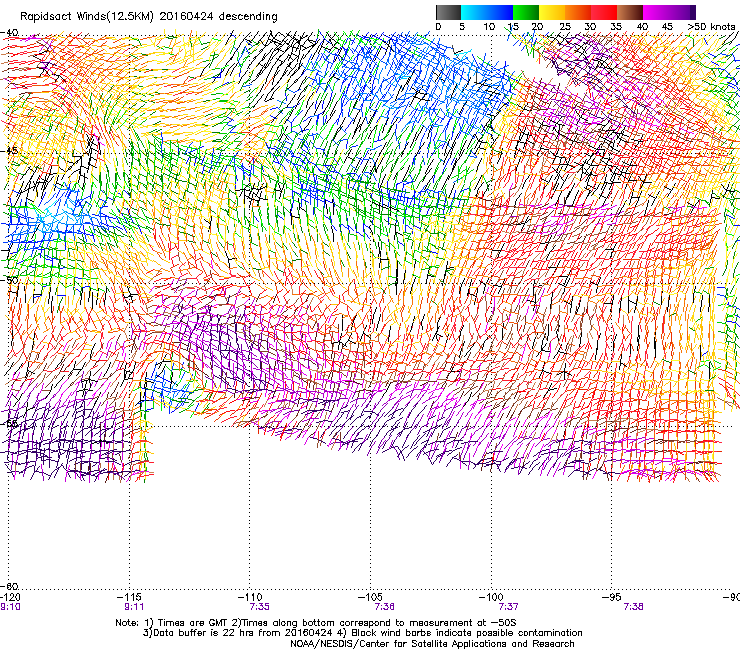Click the 'Note: 1) Times are GMT' line
The image size is (740, 650).
point(316,623)
